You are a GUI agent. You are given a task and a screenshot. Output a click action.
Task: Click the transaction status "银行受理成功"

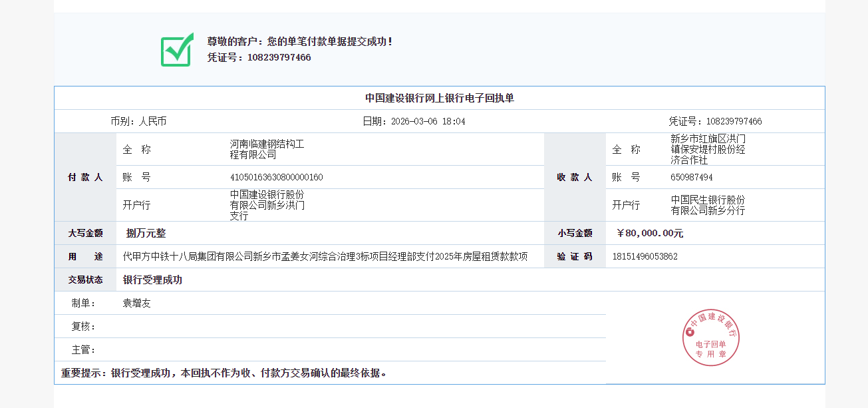(x=152, y=280)
